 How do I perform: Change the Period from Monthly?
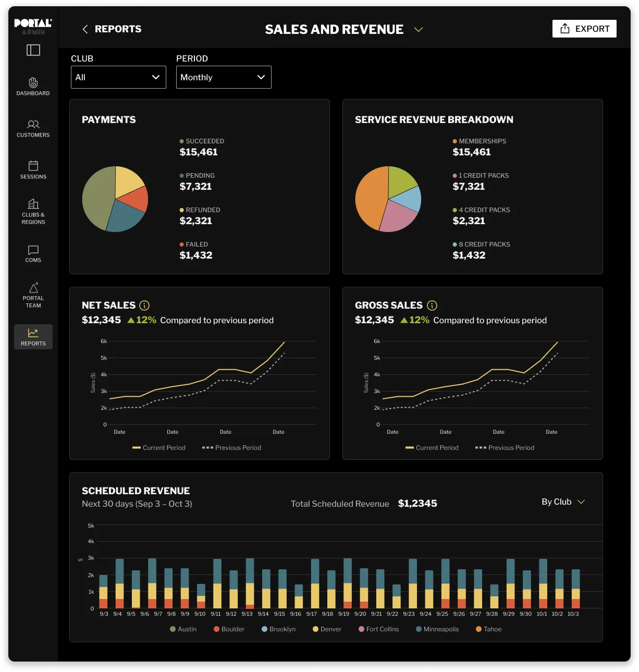(x=224, y=77)
